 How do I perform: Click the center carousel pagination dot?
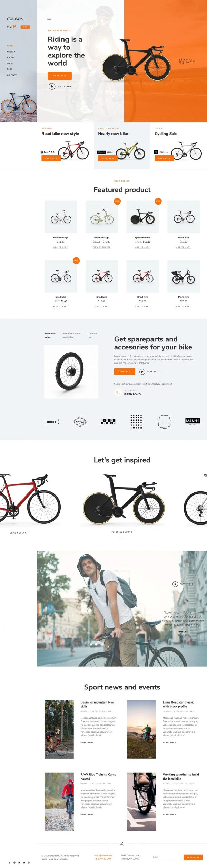coord(121,539)
